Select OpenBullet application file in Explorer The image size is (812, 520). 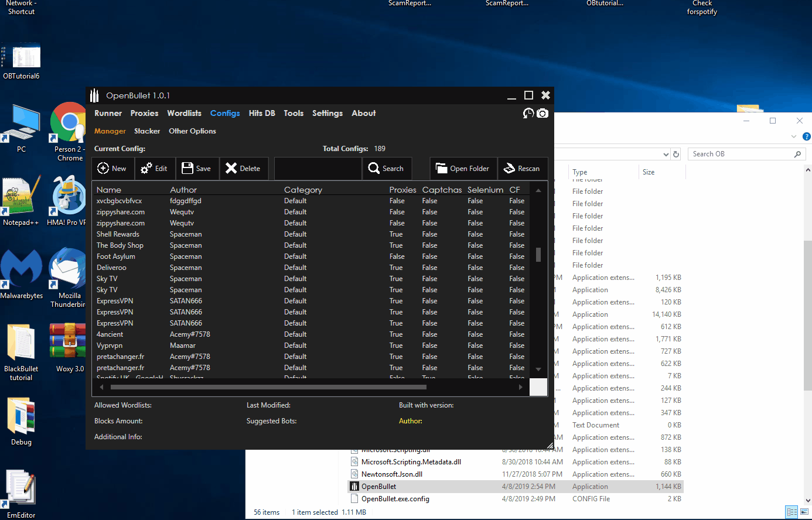(x=516, y=487)
